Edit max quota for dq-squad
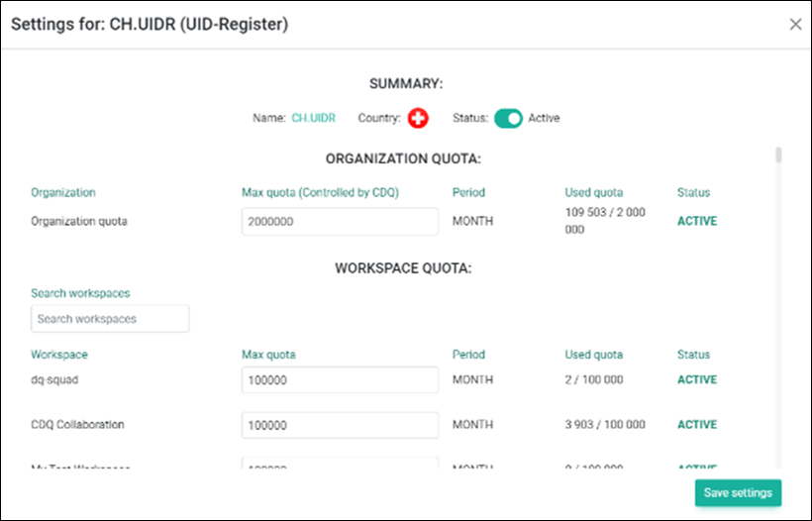This screenshot has width=812, height=521. 340,380
